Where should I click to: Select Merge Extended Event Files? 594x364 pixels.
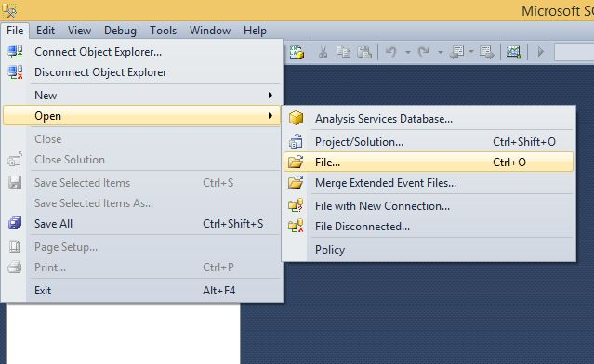click(x=429, y=183)
